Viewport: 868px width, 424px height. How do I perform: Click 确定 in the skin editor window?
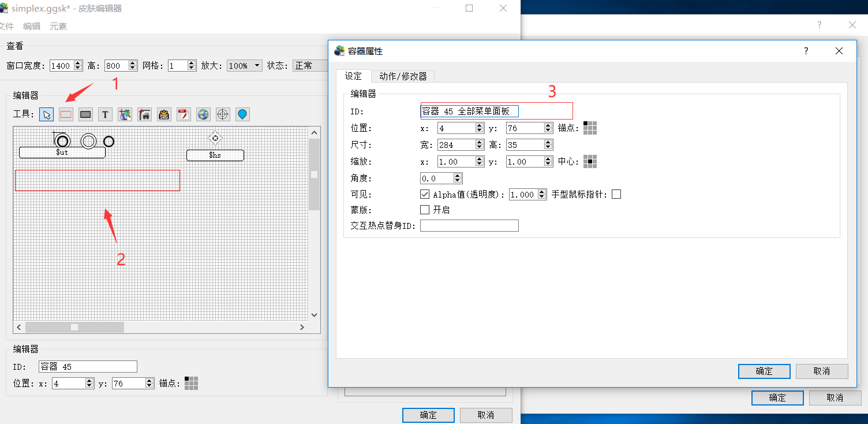(x=428, y=415)
